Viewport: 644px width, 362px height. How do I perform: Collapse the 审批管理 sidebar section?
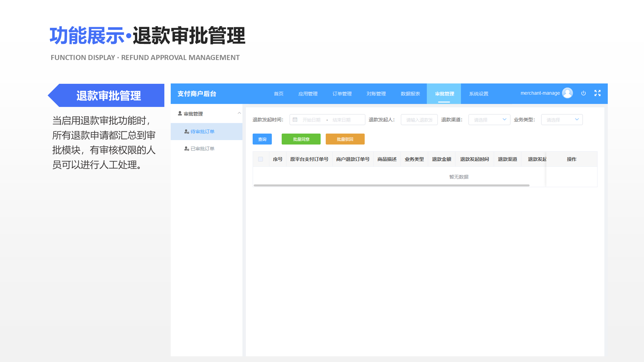coord(239,113)
